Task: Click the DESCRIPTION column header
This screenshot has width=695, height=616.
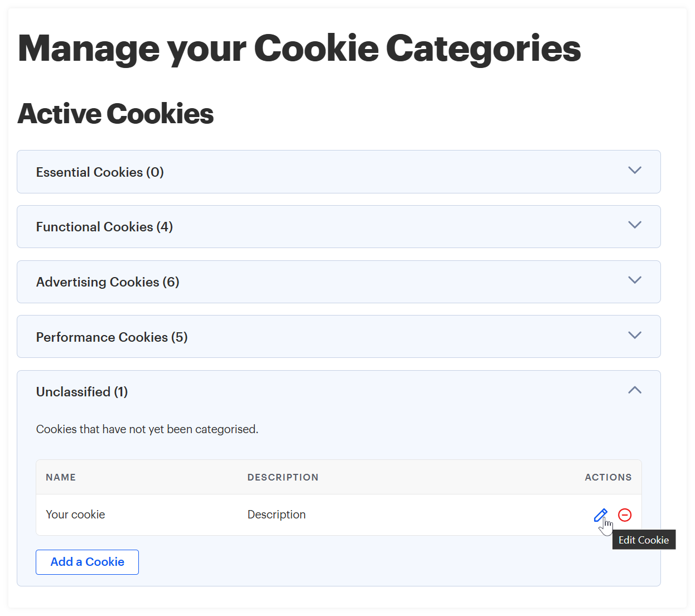Action: [x=283, y=477]
